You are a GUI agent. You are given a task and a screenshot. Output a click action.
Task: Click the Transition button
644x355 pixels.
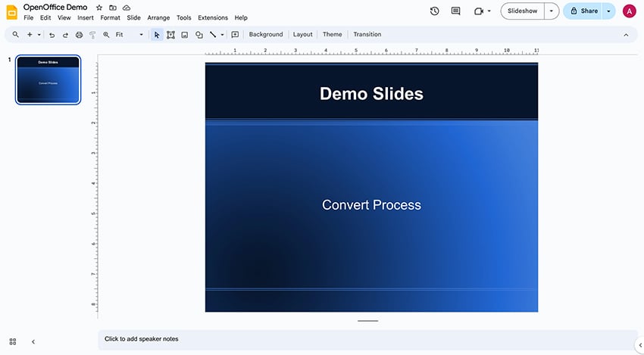(x=367, y=35)
